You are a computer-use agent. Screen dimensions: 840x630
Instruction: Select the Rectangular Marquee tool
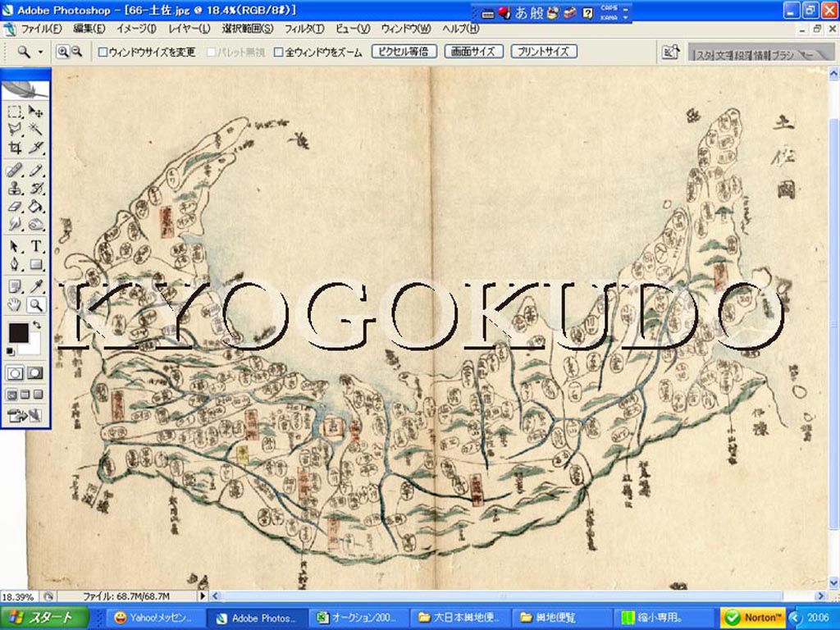15,111
